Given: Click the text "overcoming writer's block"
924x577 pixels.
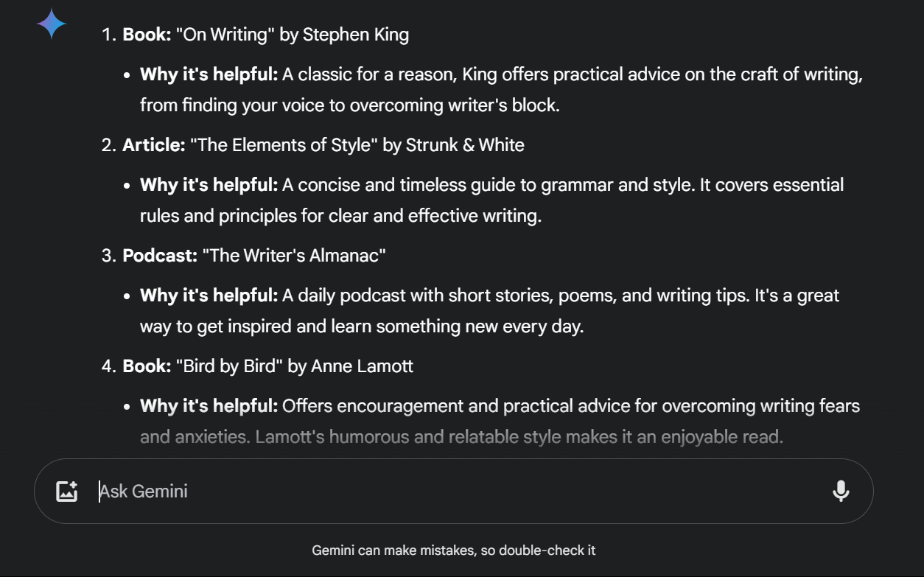Looking at the screenshot, I should (x=454, y=105).
